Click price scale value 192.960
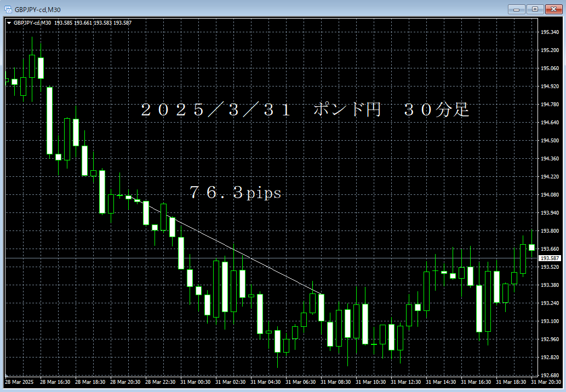 (550, 339)
